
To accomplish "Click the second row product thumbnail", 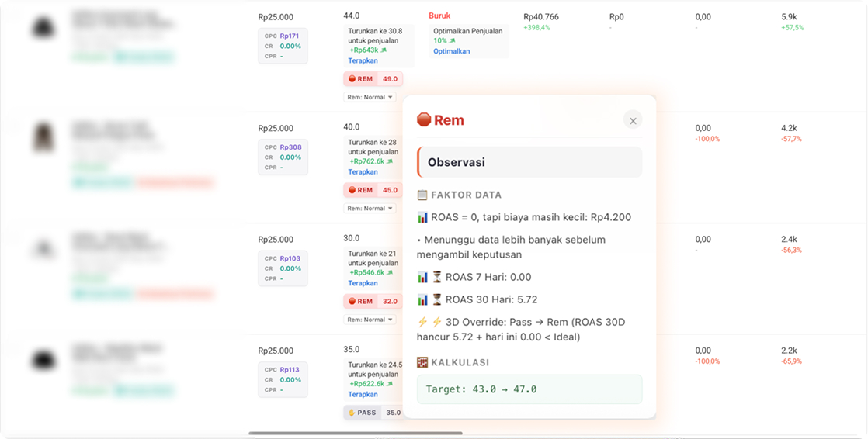I will 43,137.
